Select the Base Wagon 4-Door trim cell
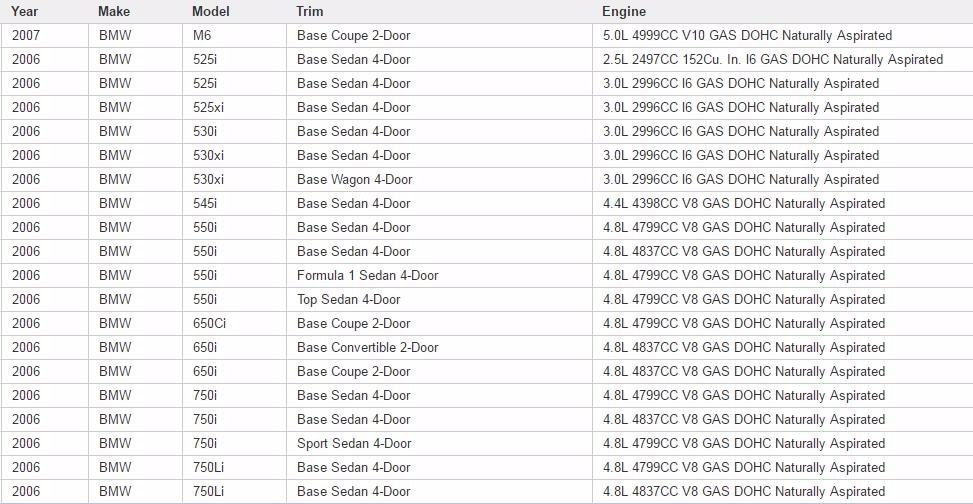Screen dimensions: 973x504 pos(439,179)
